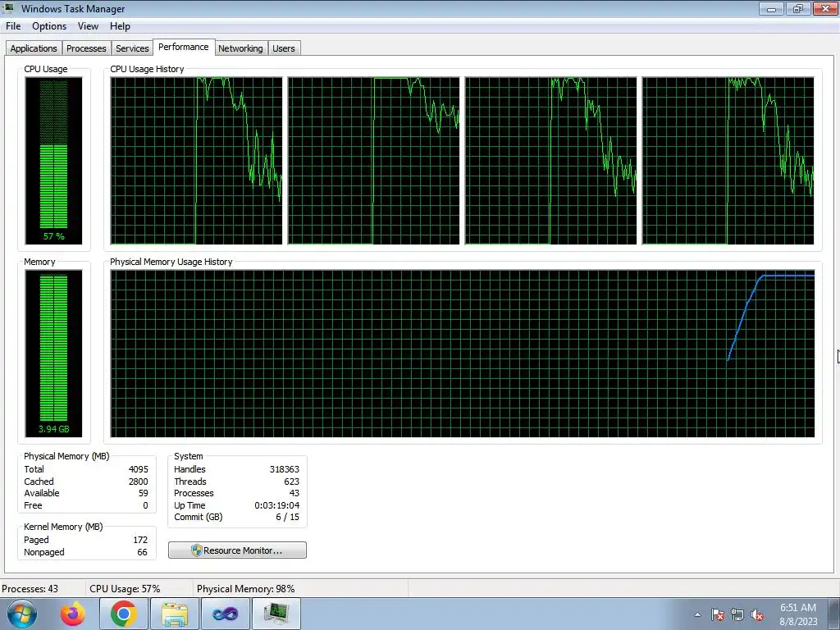Screen dimensions: 840x630
Task: Click the Nonpaged kernel memory value 66
Action: 142,552
